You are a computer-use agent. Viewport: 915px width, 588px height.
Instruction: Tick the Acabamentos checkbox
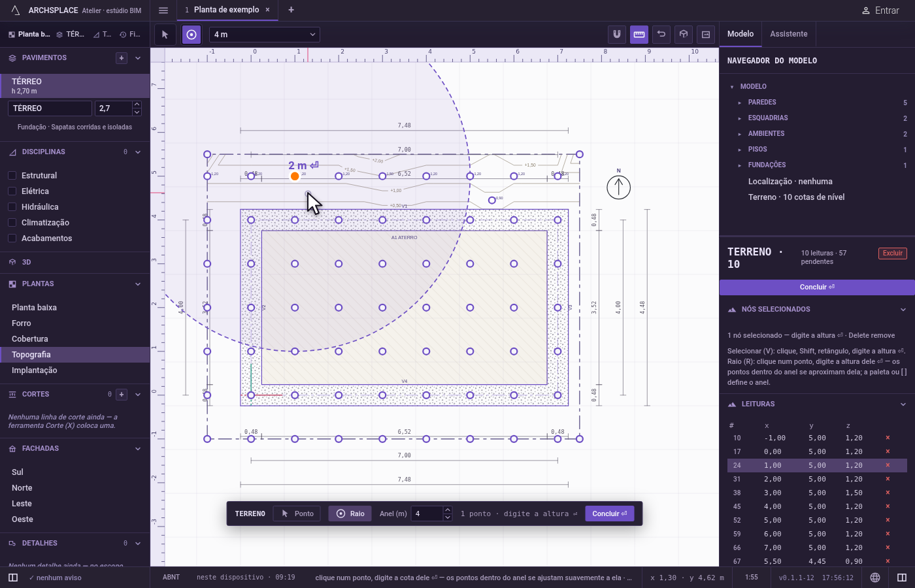click(12, 238)
